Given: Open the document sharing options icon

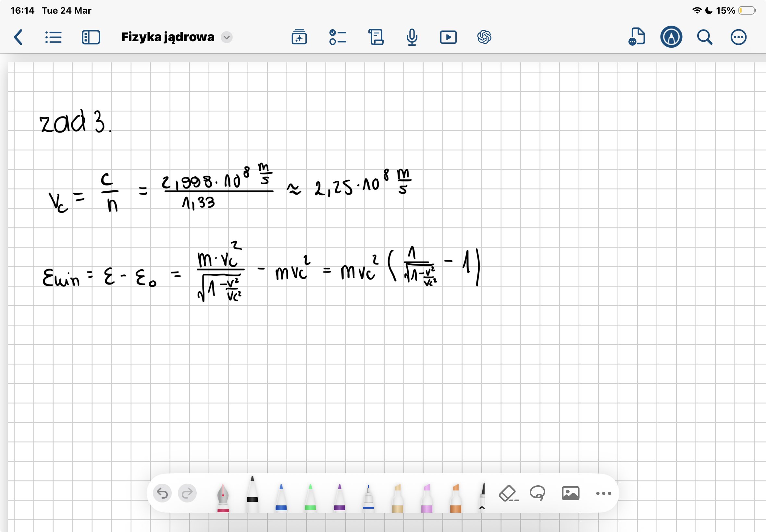Looking at the screenshot, I should click(636, 37).
